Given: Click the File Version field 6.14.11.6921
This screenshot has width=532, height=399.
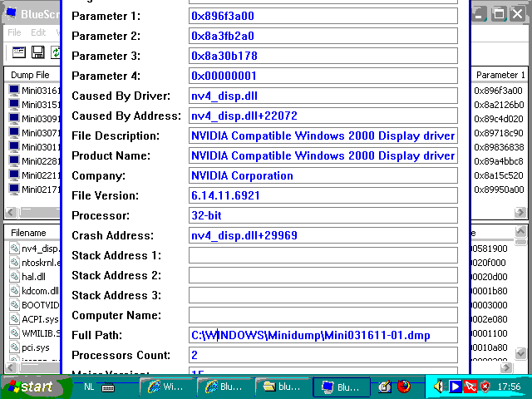Looking at the screenshot, I should click(323, 195).
